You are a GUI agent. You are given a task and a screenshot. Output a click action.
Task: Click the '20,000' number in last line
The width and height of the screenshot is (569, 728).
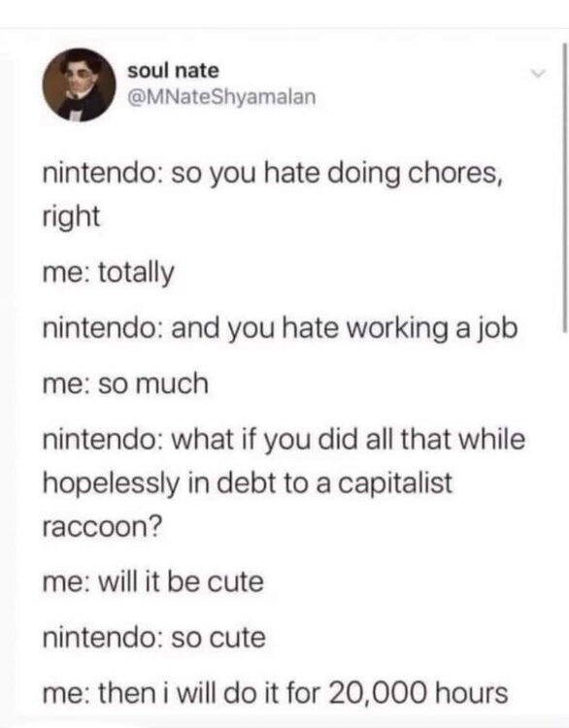click(378, 693)
